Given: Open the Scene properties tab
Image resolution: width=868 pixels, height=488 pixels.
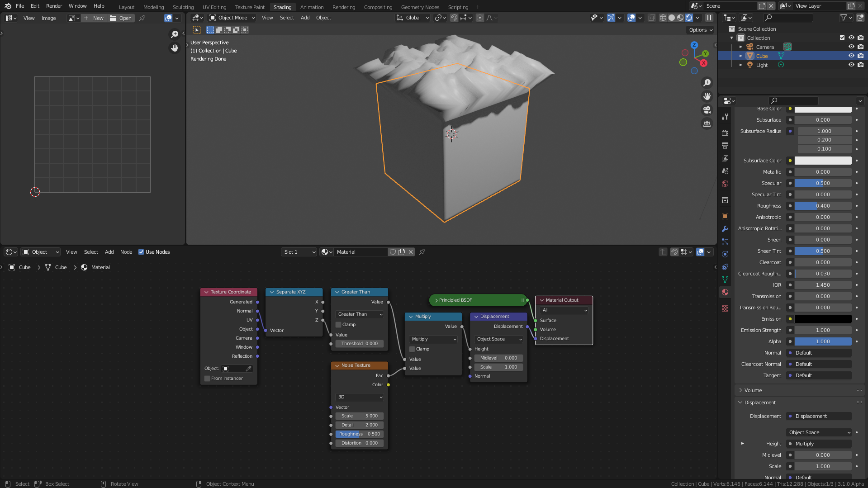Looking at the screenshot, I should [x=725, y=171].
